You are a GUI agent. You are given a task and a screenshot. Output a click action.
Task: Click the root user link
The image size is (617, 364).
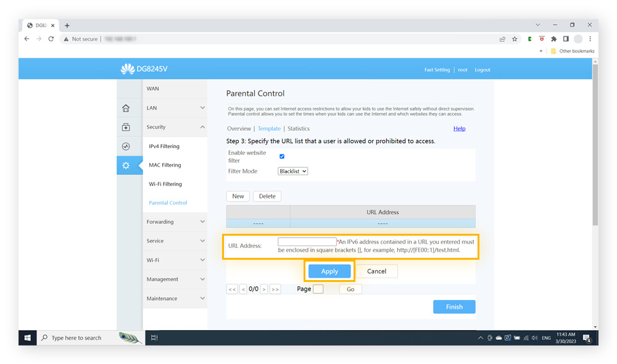(x=463, y=70)
